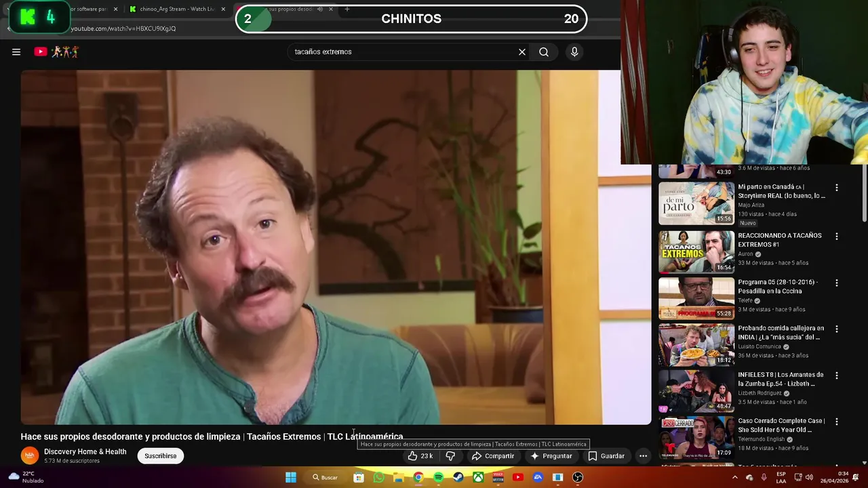Open Google Chrome from the taskbar
The height and width of the screenshot is (488, 868).
(x=418, y=477)
